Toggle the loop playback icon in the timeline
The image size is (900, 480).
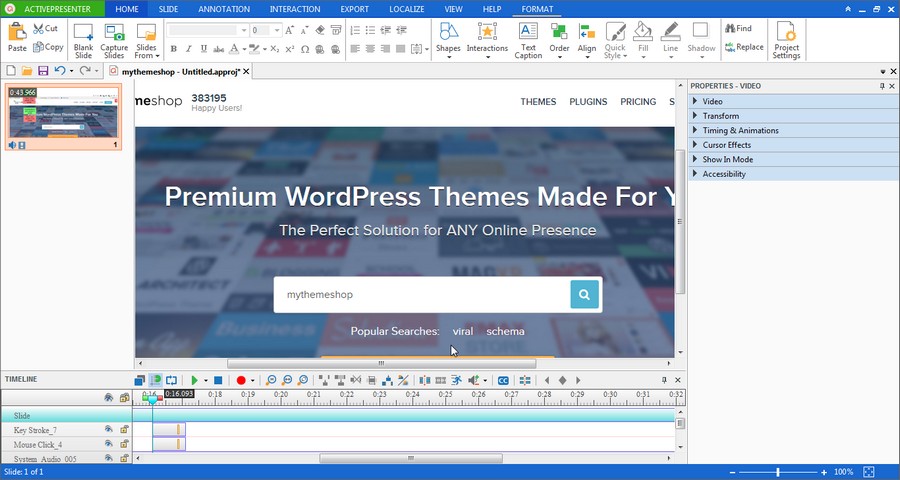171,380
